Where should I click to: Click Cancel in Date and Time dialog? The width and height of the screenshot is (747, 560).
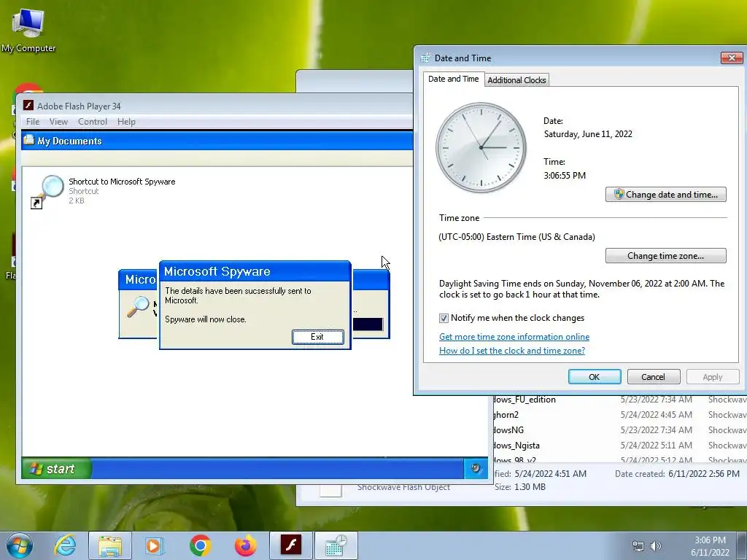(653, 377)
